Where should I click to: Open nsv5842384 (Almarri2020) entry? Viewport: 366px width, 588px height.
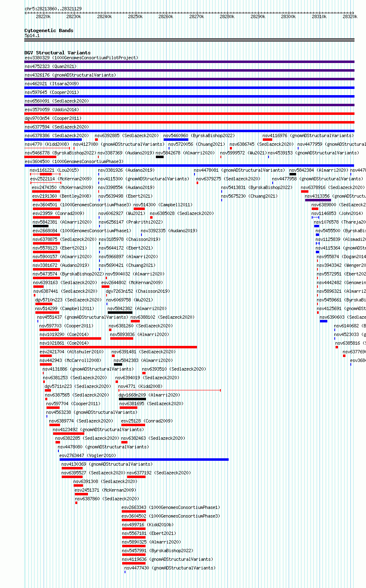pos(319,170)
